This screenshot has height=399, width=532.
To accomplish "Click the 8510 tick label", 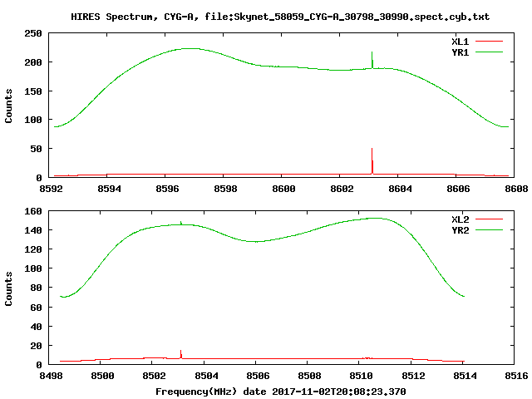I will tap(362, 376).
